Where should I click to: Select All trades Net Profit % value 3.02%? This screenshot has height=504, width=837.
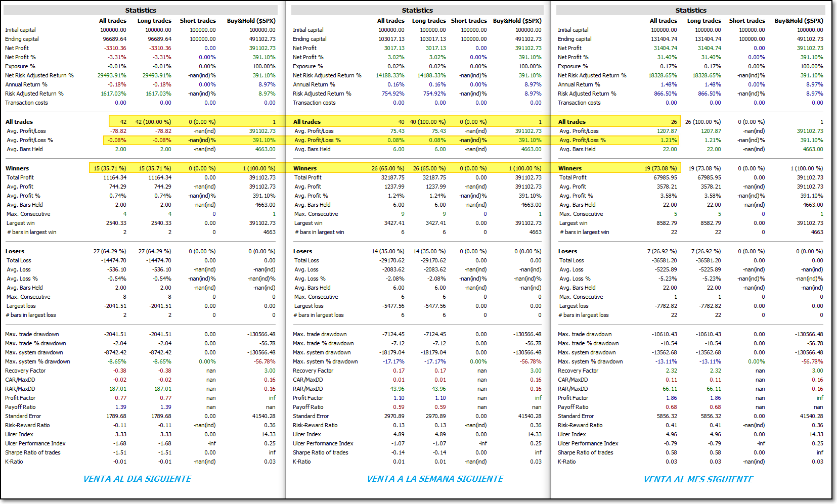[396, 57]
